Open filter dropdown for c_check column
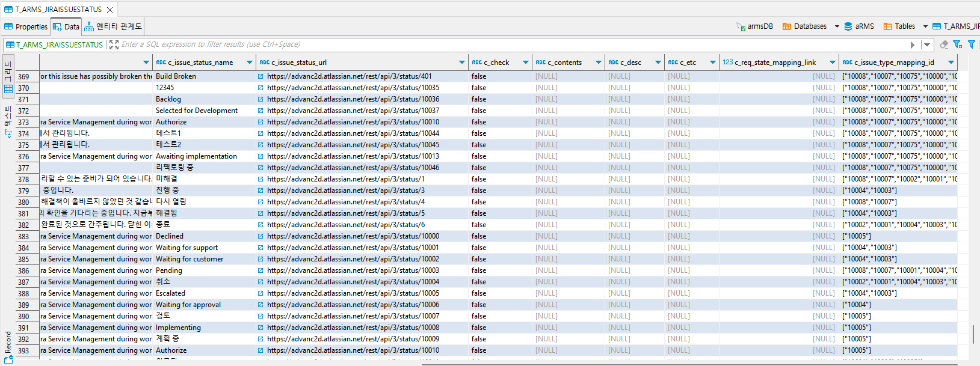 coord(525,63)
